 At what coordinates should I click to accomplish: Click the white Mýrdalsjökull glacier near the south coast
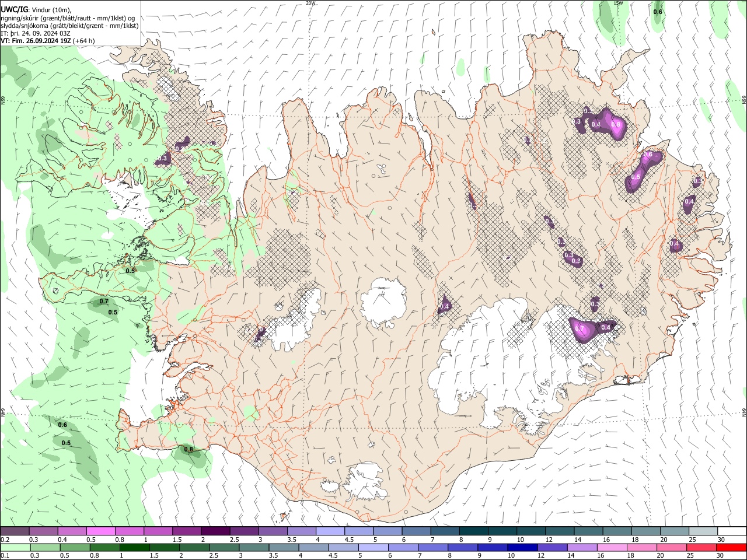pyautogui.click(x=365, y=482)
